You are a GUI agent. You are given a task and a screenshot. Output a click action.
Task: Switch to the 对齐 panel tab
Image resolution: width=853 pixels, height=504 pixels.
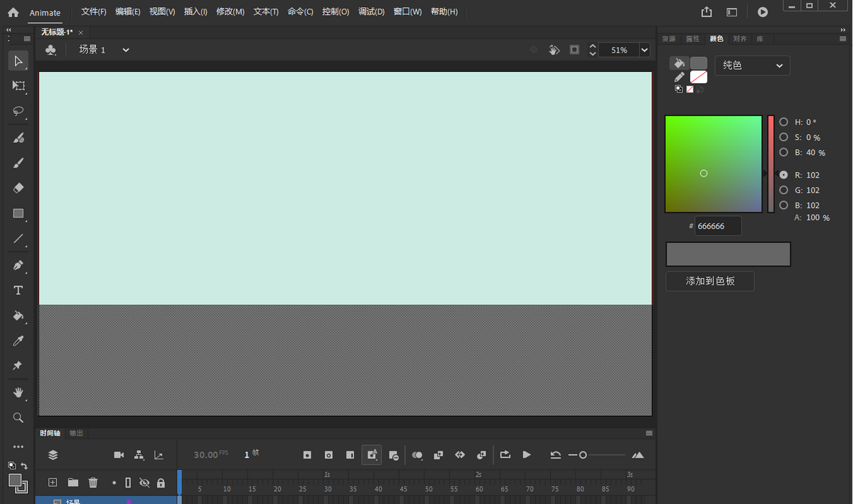pos(739,39)
